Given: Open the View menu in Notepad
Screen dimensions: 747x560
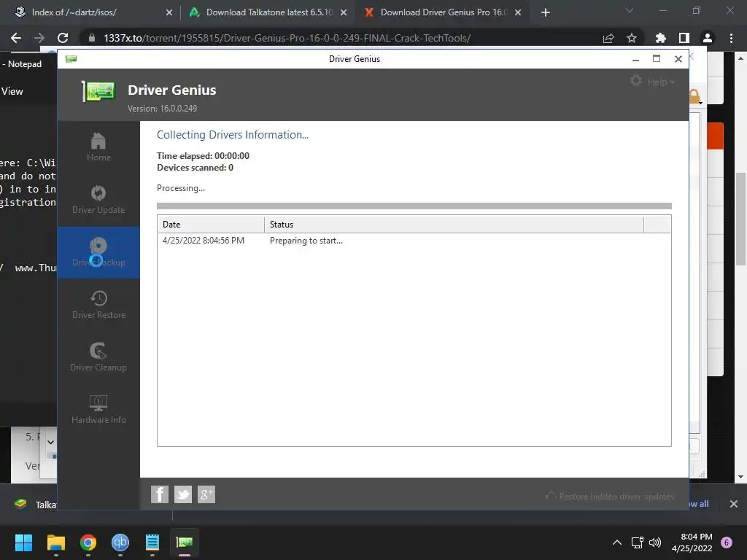Looking at the screenshot, I should 12,91.
